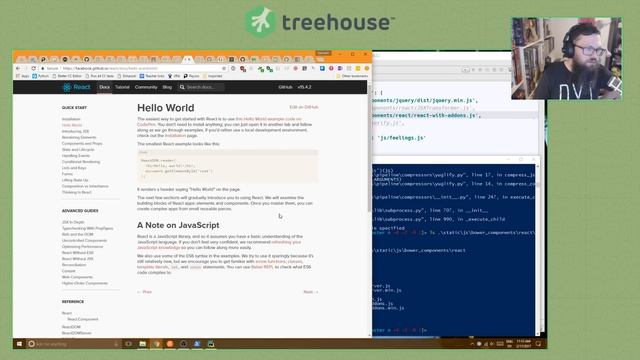The image size is (640, 360).
Task: Click the Cortana search box in taskbar
Action: pyautogui.click(x=73, y=344)
